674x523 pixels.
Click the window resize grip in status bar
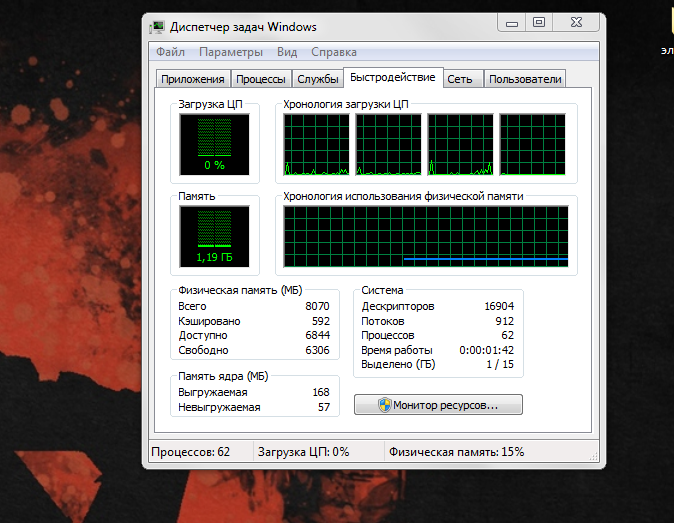pyautogui.click(x=594, y=457)
